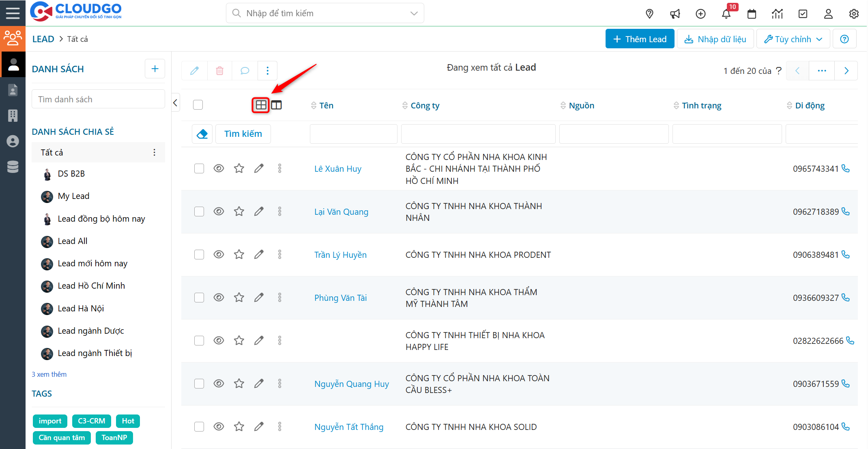Toggle eye view icon for Trần Lý Huyền
The image size is (868, 449).
(219, 255)
